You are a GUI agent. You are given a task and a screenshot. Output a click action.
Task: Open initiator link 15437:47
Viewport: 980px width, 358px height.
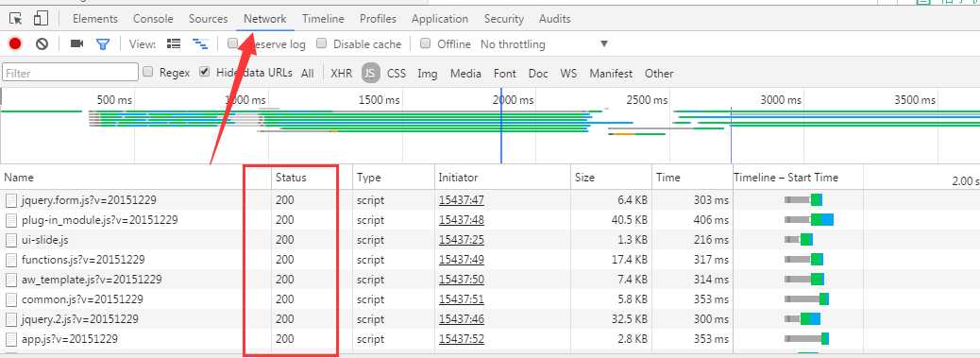(462, 200)
